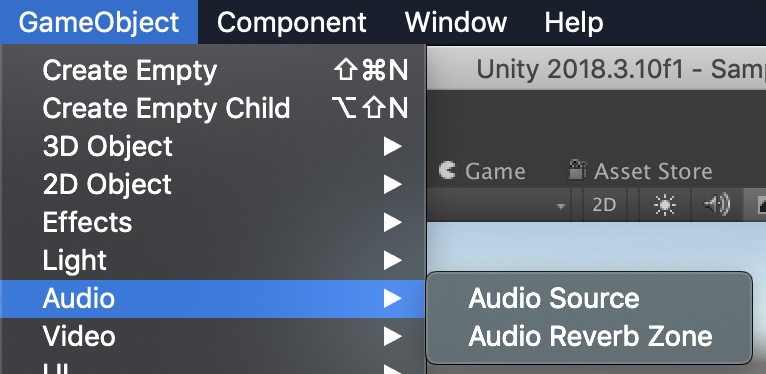Image resolution: width=766 pixels, height=374 pixels.
Task: Toggle scene lighting sun icon
Action: click(x=665, y=205)
